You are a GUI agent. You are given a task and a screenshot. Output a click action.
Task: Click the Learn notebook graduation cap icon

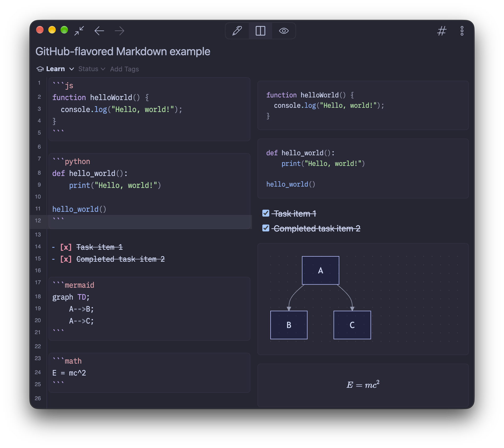40,69
